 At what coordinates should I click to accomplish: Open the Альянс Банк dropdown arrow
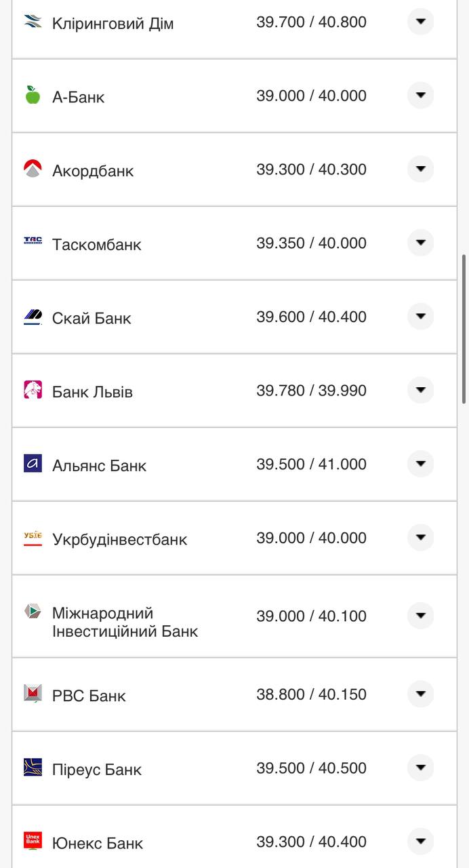pos(420,464)
